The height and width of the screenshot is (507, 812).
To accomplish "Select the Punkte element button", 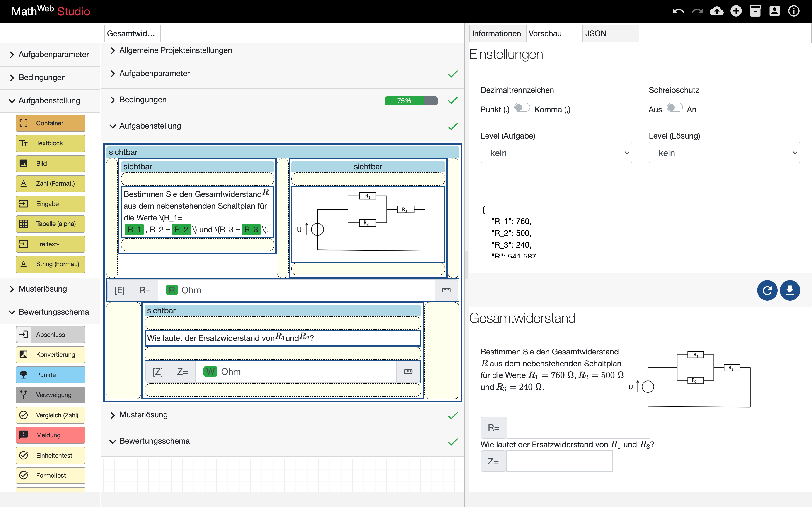I will (x=50, y=375).
